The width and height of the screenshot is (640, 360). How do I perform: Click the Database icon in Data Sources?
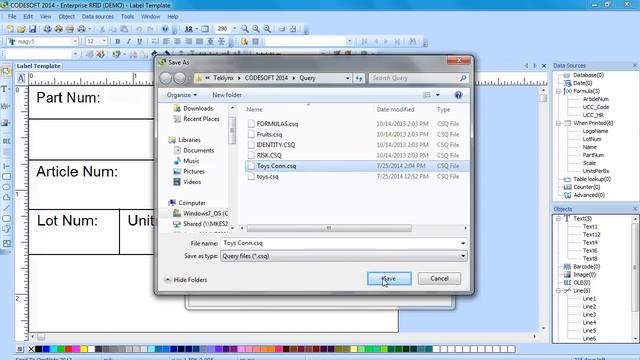point(567,76)
